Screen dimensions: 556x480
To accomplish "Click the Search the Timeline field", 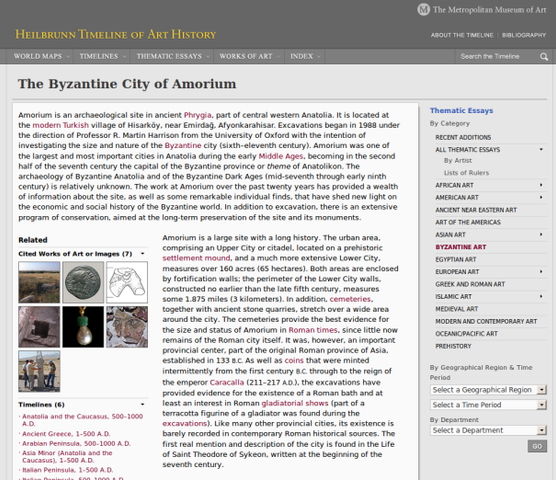I will point(496,56).
